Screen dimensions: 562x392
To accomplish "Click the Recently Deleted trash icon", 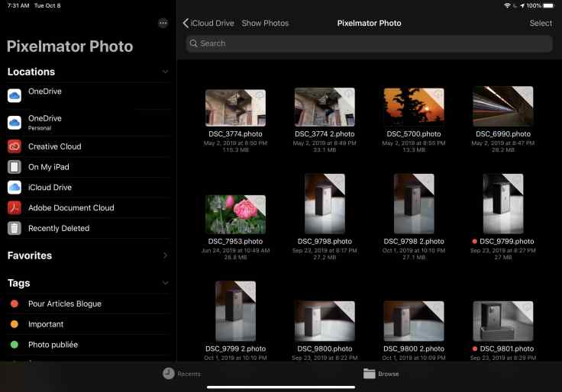I will pyautogui.click(x=15, y=228).
